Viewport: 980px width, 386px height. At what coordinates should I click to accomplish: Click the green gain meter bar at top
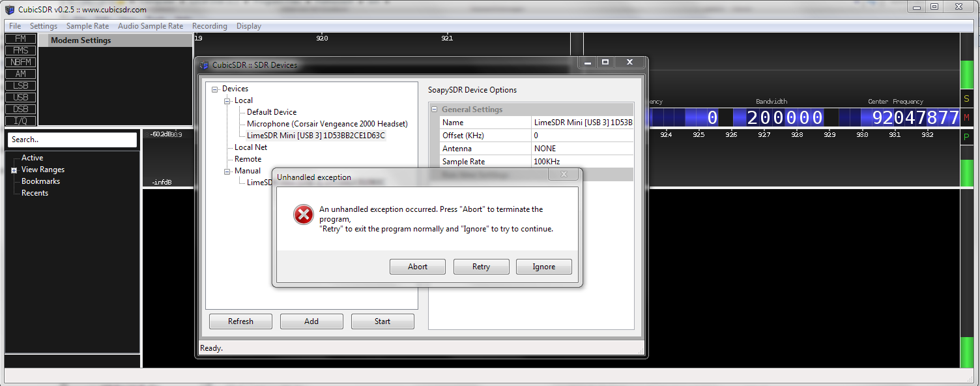[x=966, y=76]
